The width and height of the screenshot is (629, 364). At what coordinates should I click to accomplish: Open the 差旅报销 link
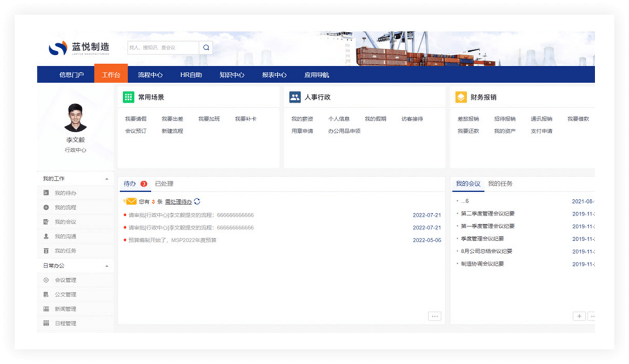468,119
